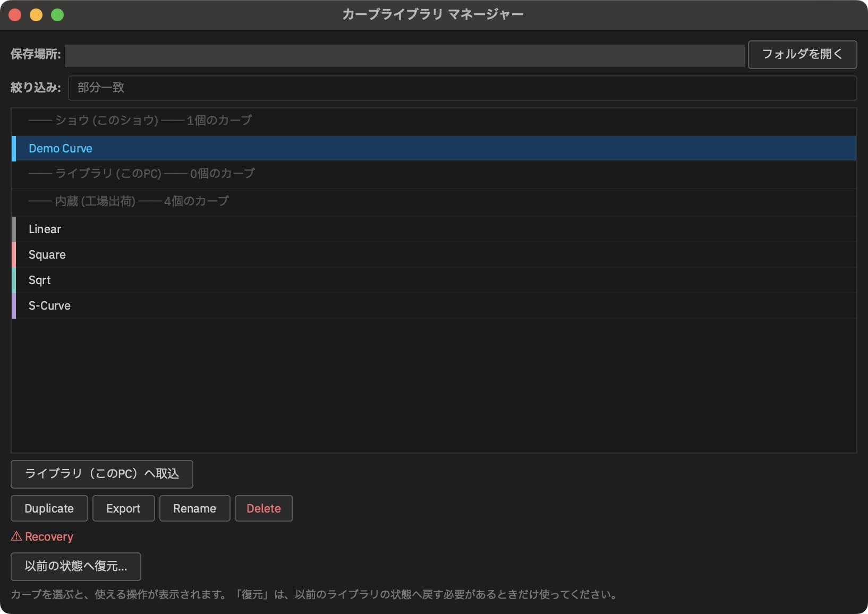Screen dimensions: 868x614
Task: Click the 内蔵 (工場出荷) section header
Action: [x=434, y=202]
